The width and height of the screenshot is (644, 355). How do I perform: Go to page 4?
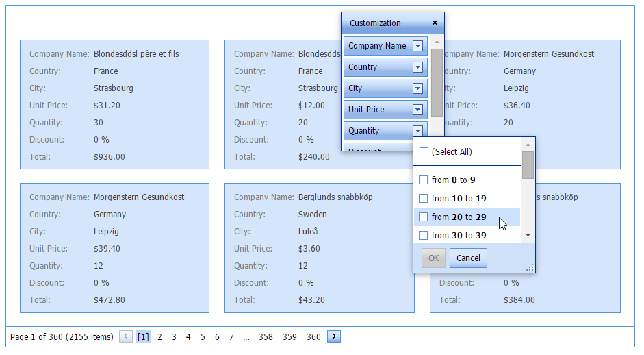tap(188, 337)
